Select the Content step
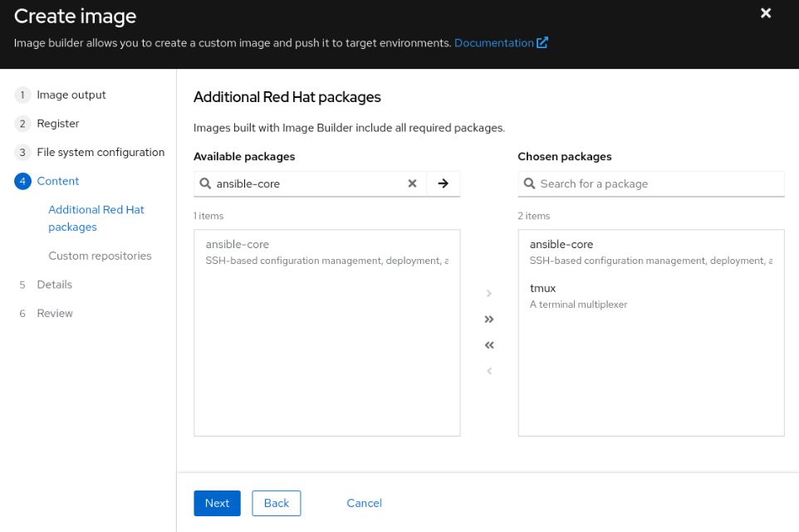The width and height of the screenshot is (799, 532). (x=58, y=181)
